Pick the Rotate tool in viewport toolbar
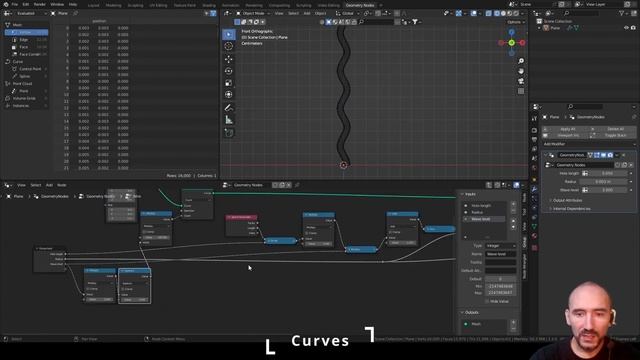This screenshot has height=360, width=640. [x=229, y=71]
